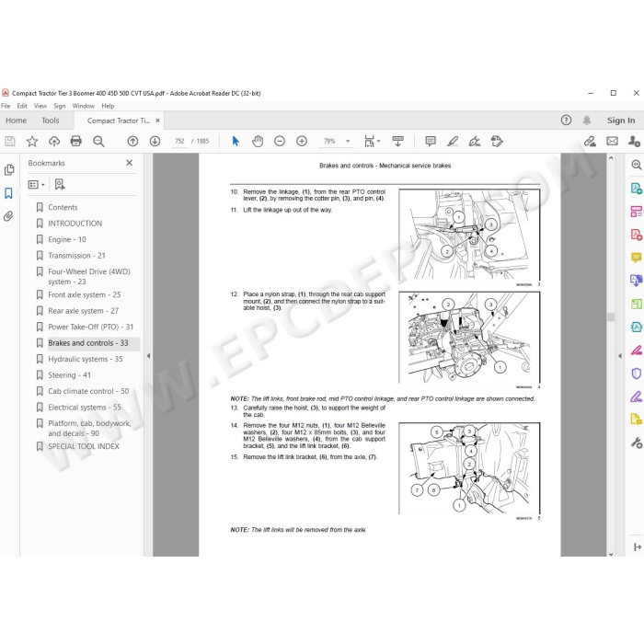The image size is (644, 644).
Task: Print the document with printer icon
Action: 76,142
